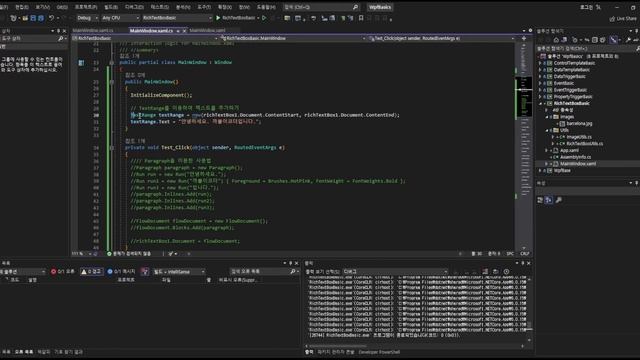
Task: Click the Show All Files icon in Solution Explorer toolbar
Action: coord(602,40)
